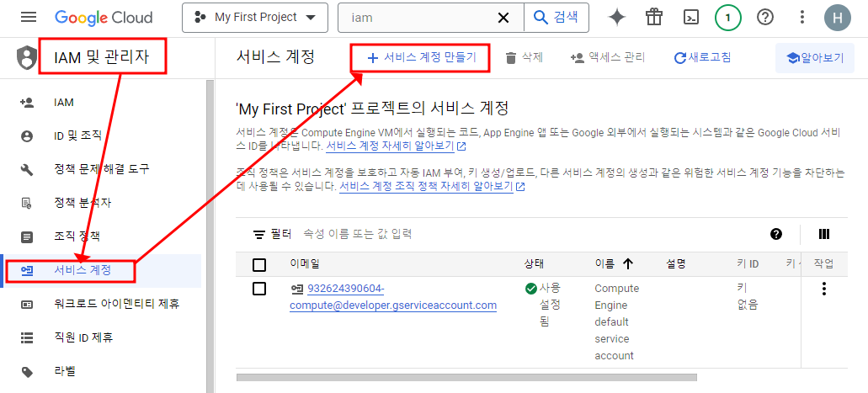The height and width of the screenshot is (393, 868).
Task: Click the 설명 column header
Action: [676, 264]
